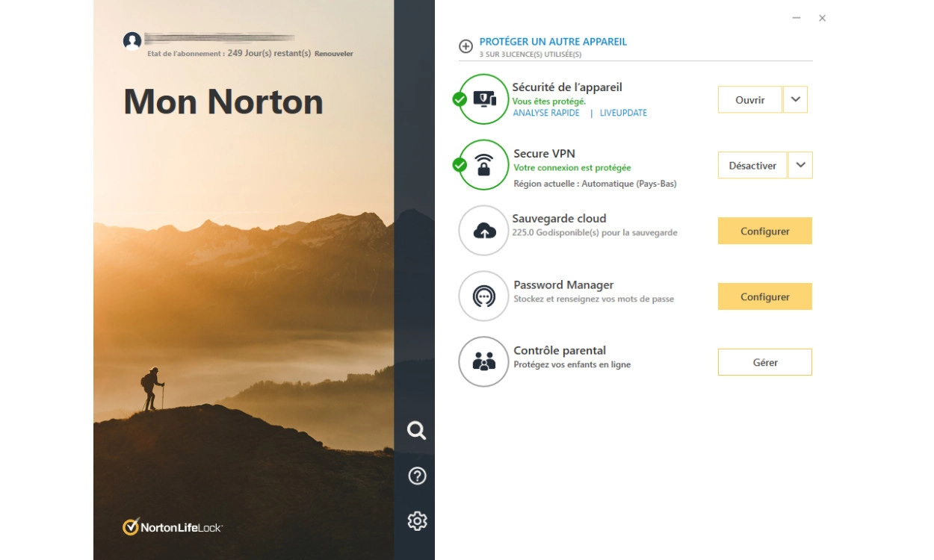Click the Password Manager circle icon

484,296
